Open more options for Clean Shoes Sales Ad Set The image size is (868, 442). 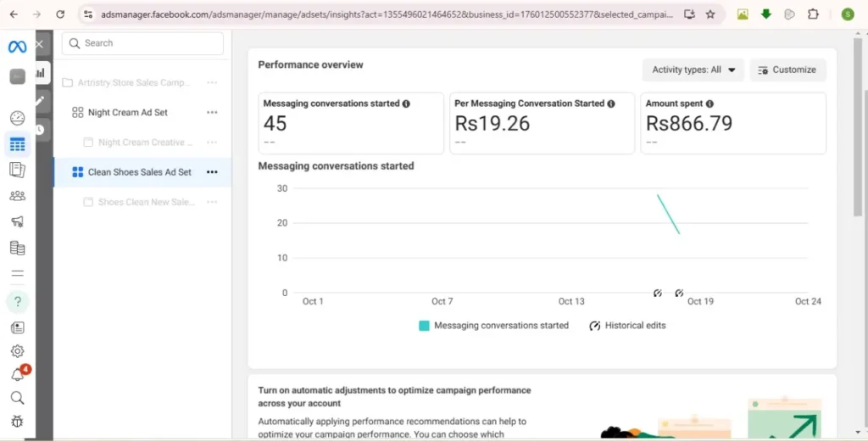click(x=212, y=172)
